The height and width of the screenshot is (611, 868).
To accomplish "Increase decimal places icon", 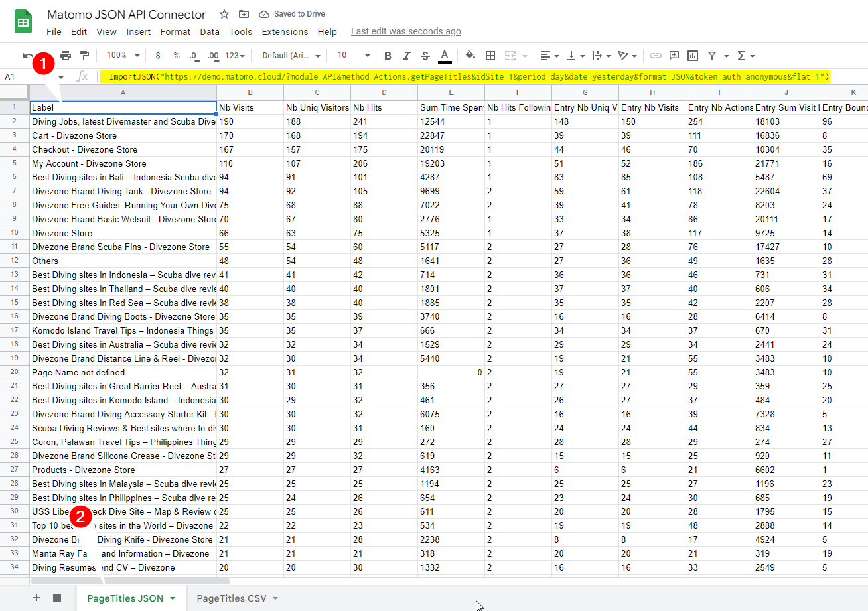I will 213,56.
